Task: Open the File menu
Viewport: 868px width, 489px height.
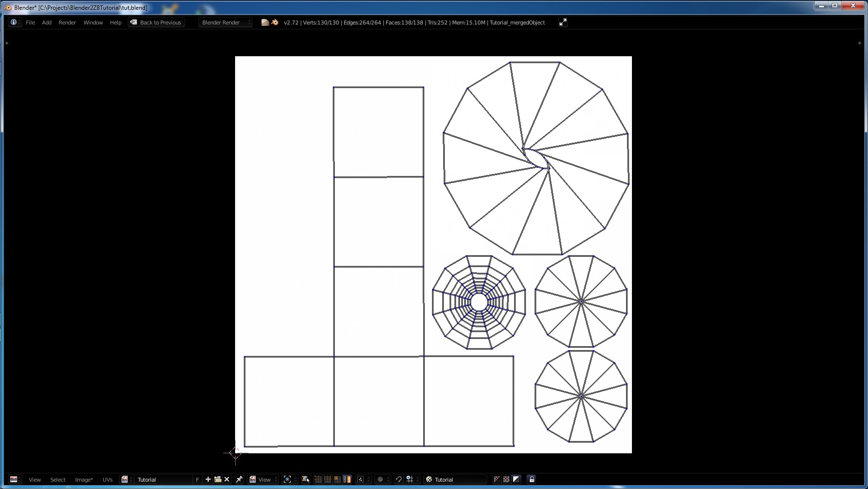Action: [x=30, y=22]
